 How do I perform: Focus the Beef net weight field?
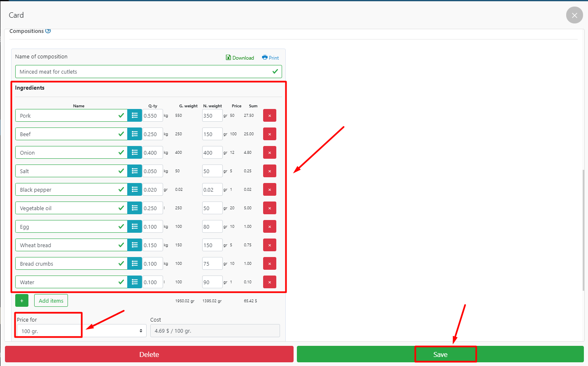coord(212,134)
